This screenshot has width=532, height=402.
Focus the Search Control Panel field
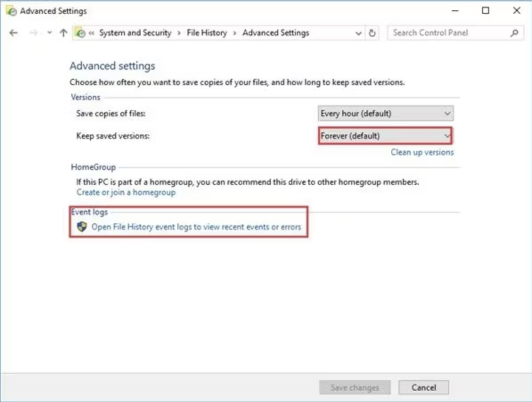tap(455, 33)
